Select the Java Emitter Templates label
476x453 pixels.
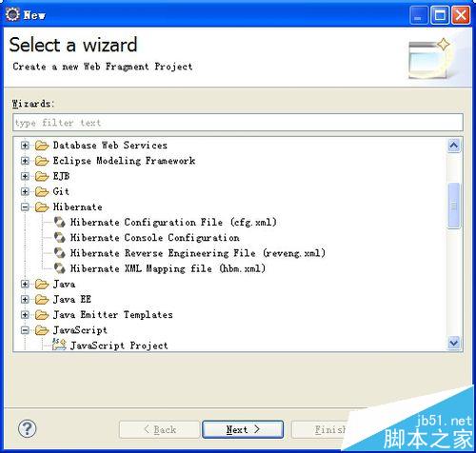[x=112, y=315]
